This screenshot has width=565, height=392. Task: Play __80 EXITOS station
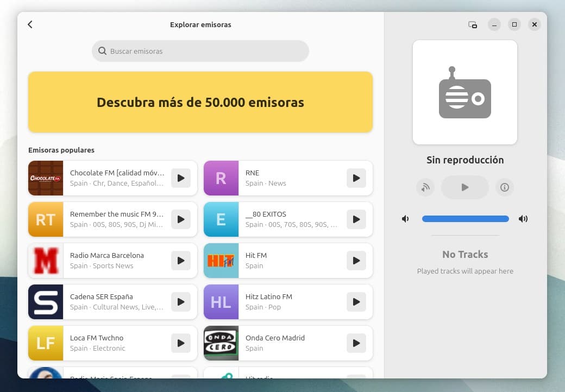356,219
